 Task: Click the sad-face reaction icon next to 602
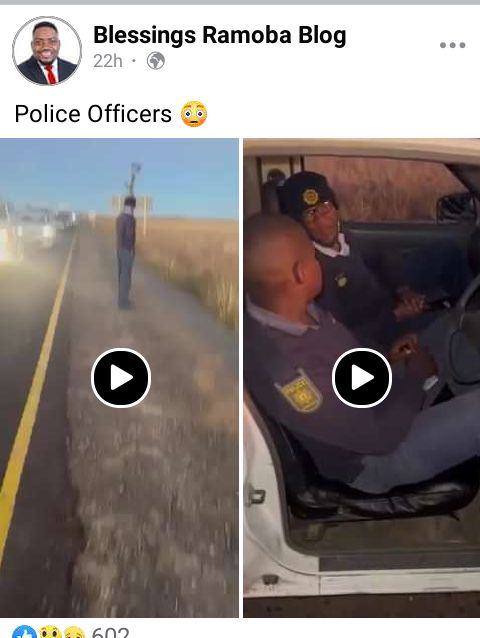click(x=74, y=633)
